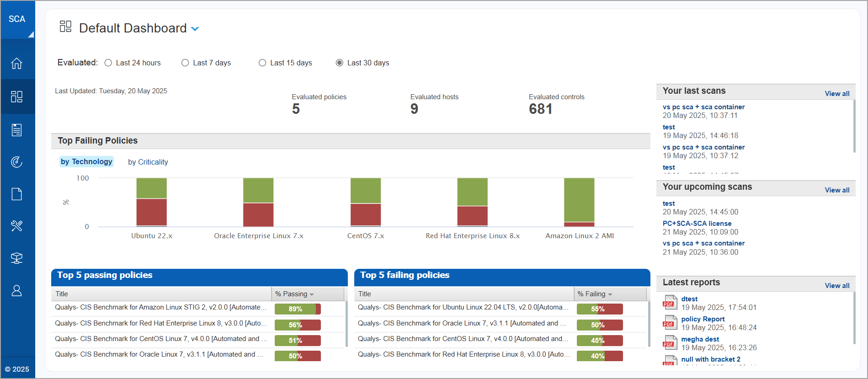Viewport: 868px width, 379px height.
Task: Open the megha dest report link
Action: point(700,339)
